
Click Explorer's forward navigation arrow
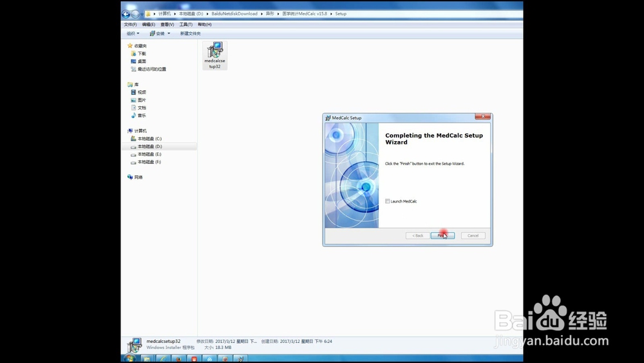135,14
